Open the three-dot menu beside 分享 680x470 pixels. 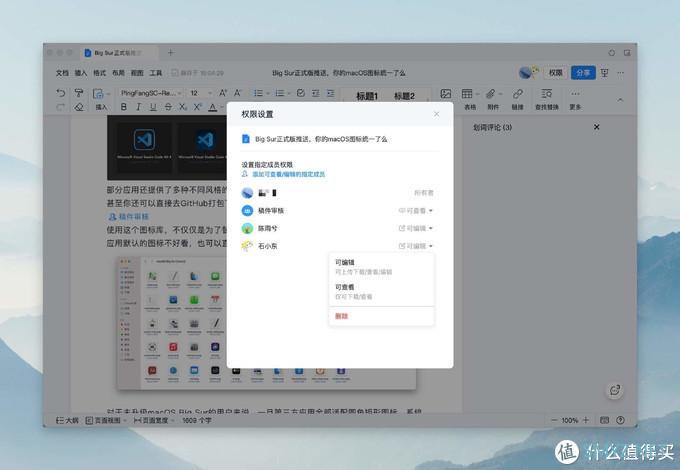pyautogui.click(x=621, y=73)
